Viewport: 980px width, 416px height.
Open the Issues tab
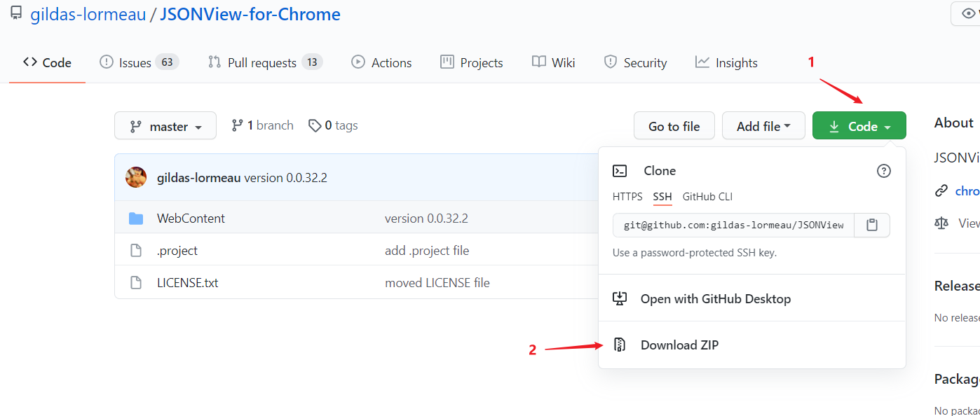click(x=139, y=62)
